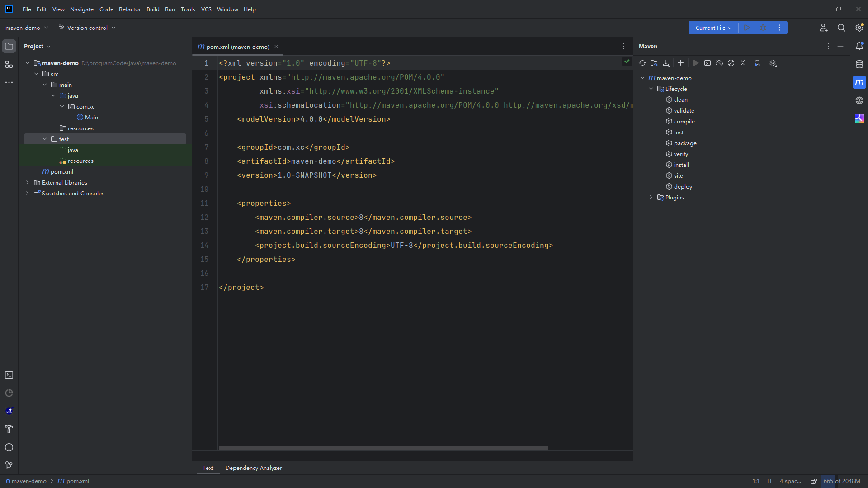The image size is (868, 488).
Task: Collapse all nodes in Maven panel
Action: click(743, 63)
